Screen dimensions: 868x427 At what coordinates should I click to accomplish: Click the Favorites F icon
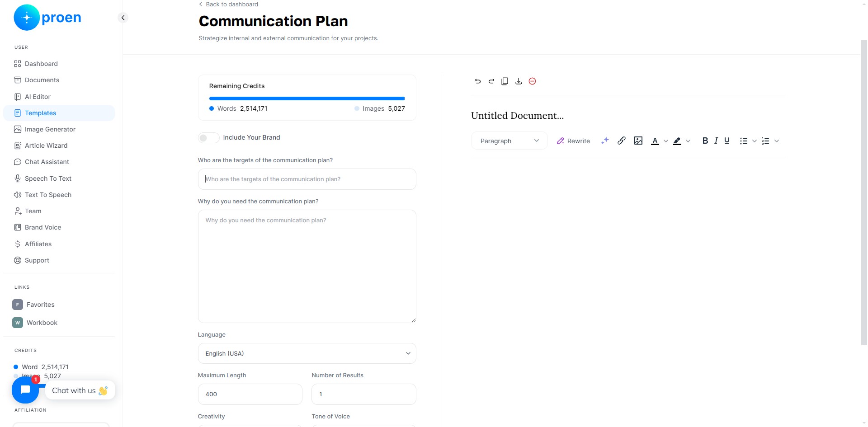pos(18,305)
